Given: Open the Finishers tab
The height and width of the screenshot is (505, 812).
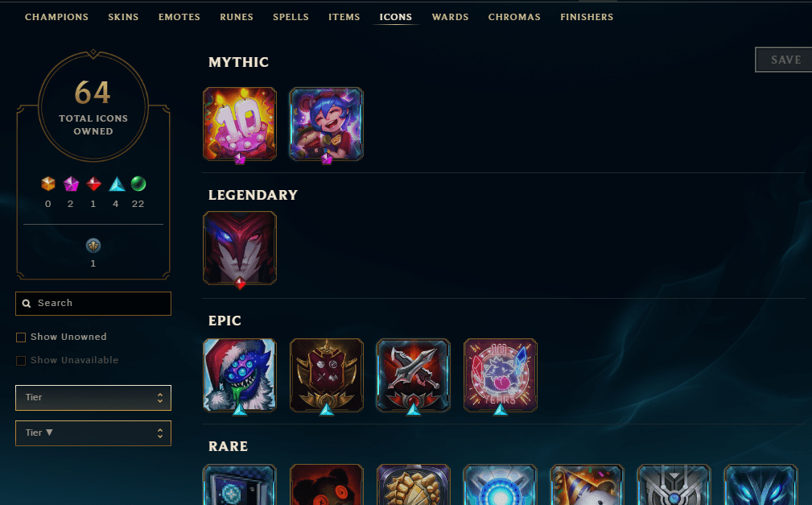Looking at the screenshot, I should pyautogui.click(x=587, y=17).
